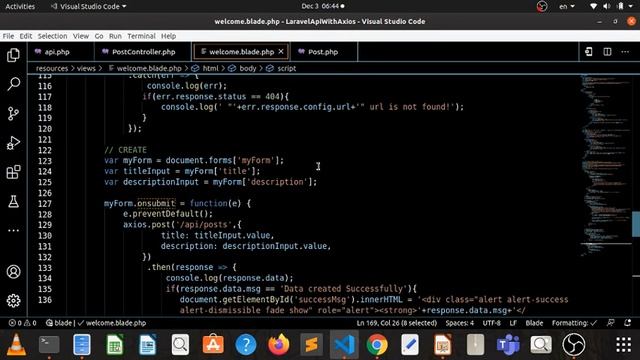Click the Activities button in top bar
640x360 pixels.
20,6
